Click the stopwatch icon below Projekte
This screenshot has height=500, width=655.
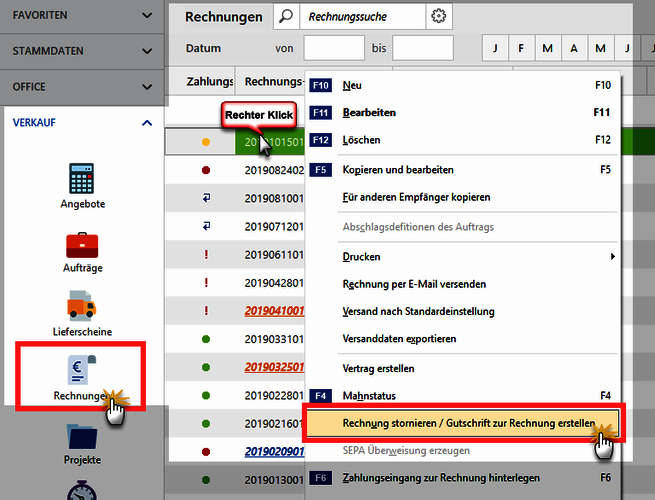82,491
